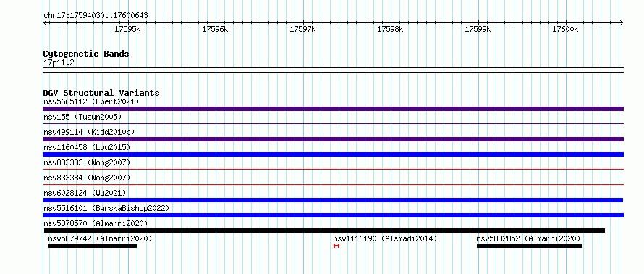Click the 17599k ruler tick label
Viewport: 644px width, 274px height.
tap(478, 29)
